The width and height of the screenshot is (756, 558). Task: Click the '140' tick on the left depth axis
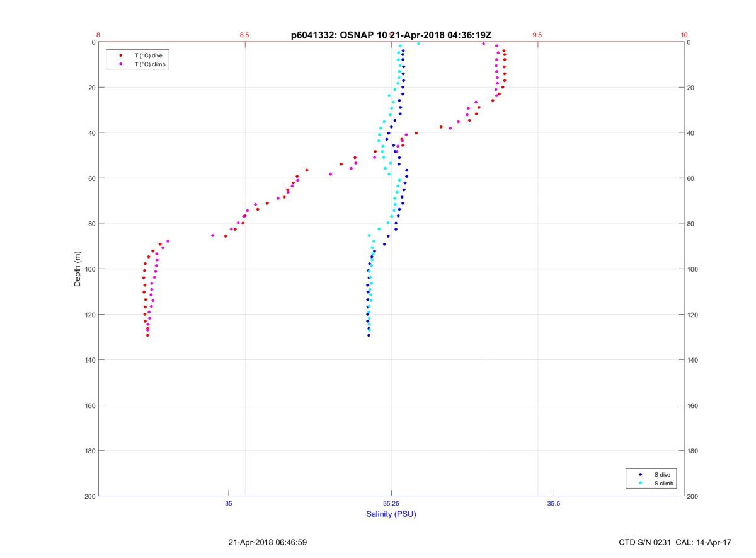[x=89, y=360]
